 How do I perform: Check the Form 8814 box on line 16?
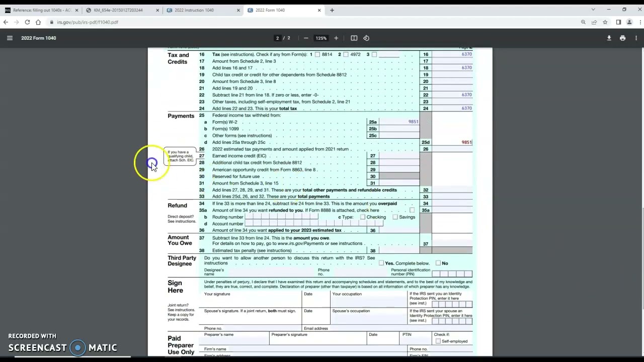317,54
